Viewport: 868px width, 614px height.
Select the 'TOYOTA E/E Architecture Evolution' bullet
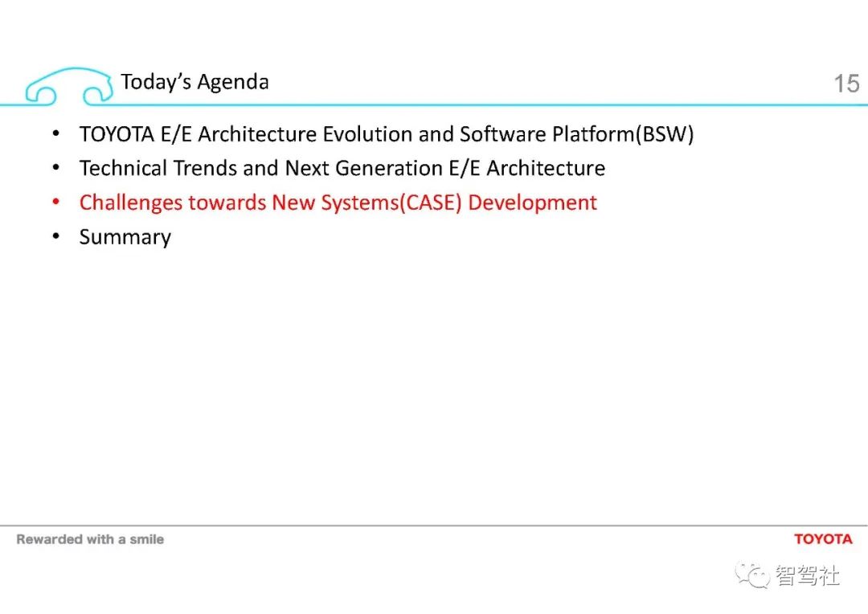(387, 134)
